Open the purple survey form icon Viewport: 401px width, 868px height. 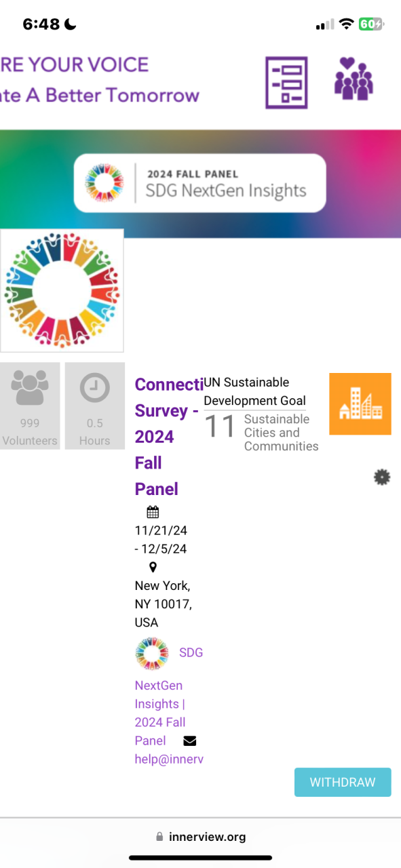[286, 83]
